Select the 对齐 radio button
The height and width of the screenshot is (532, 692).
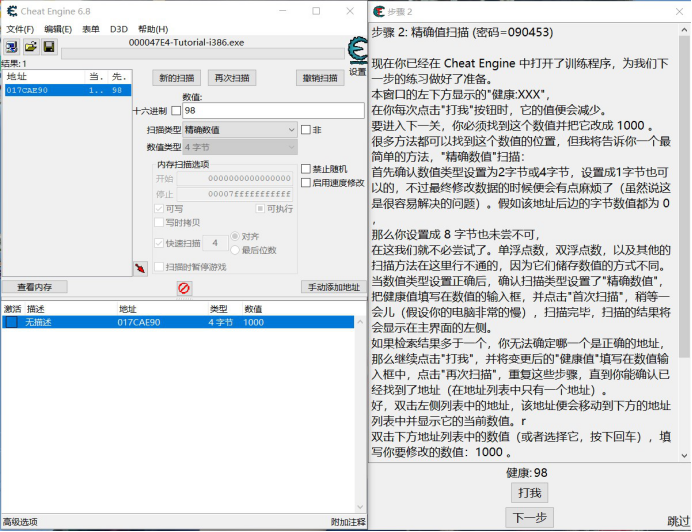[x=235, y=236]
